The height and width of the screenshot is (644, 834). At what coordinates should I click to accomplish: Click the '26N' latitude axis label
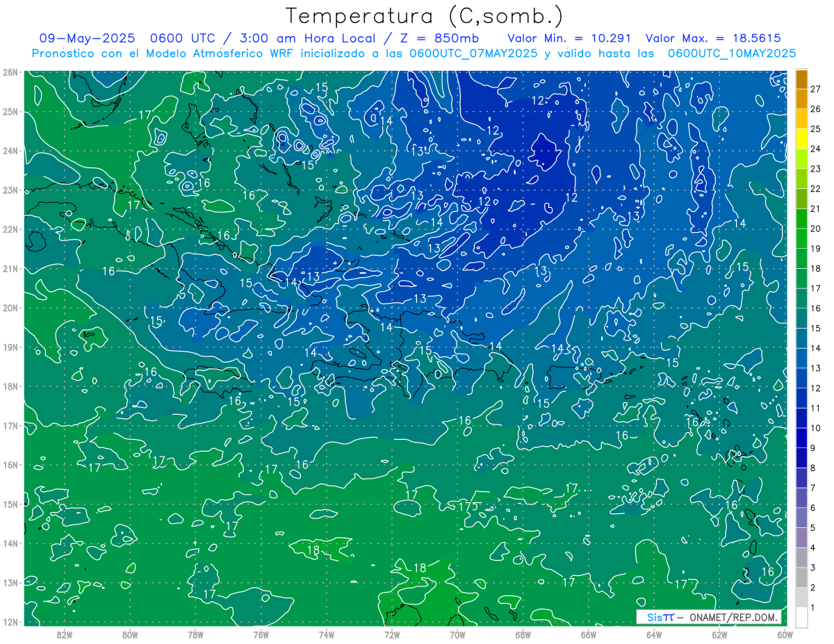click(x=10, y=72)
